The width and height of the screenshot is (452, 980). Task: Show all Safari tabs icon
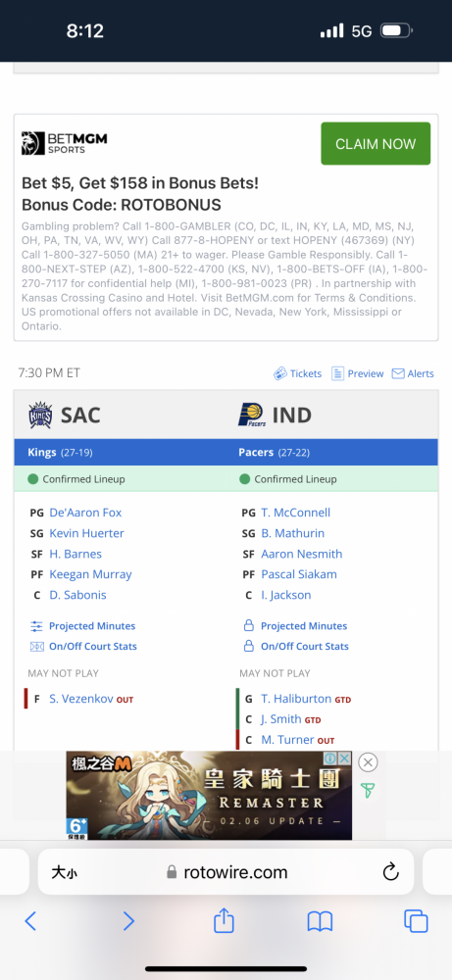coord(416,920)
